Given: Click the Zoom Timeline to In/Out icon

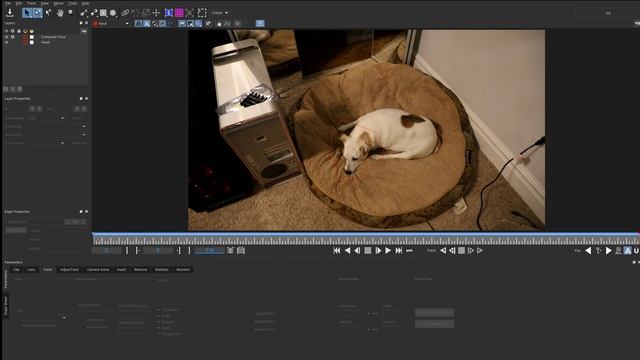Looking at the screenshot, I should (x=230, y=251).
